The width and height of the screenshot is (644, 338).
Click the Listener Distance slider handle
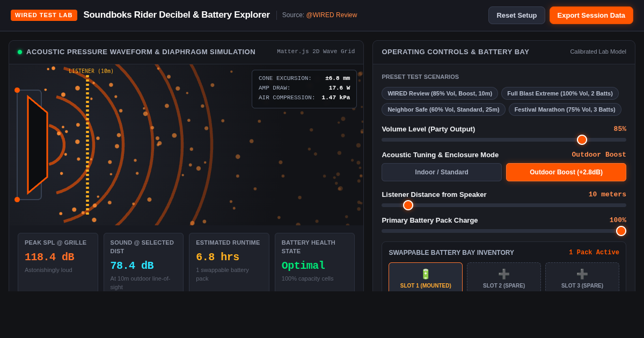408,205
